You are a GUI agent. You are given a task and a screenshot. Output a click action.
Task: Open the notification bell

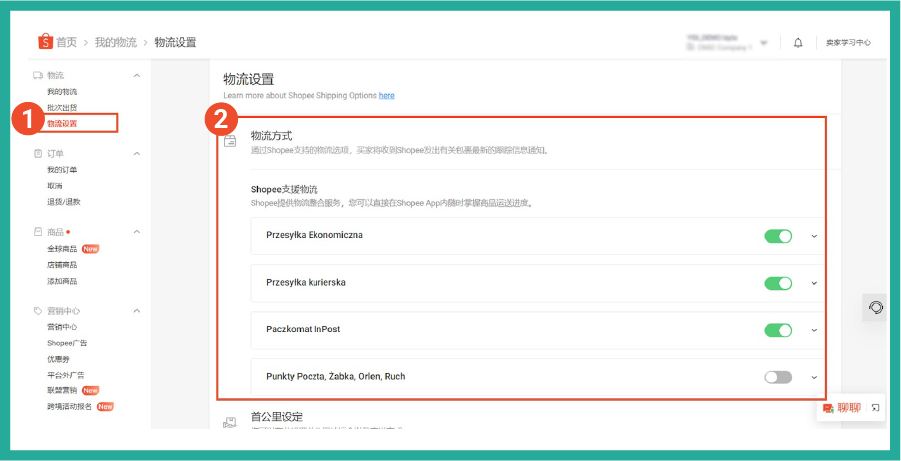click(x=798, y=43)
